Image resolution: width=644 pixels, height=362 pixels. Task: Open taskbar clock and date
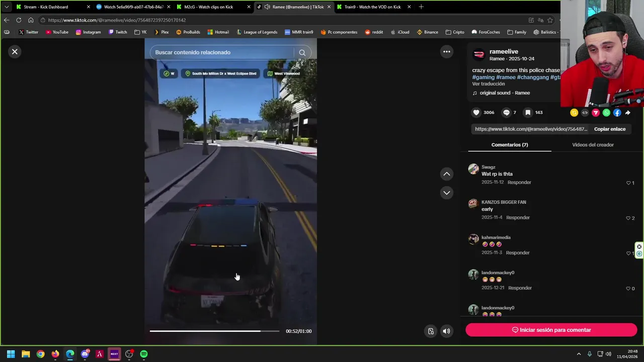(627, 354)
